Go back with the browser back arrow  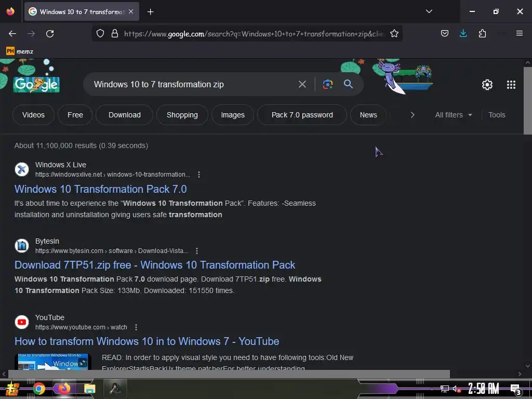pos(12,34)
